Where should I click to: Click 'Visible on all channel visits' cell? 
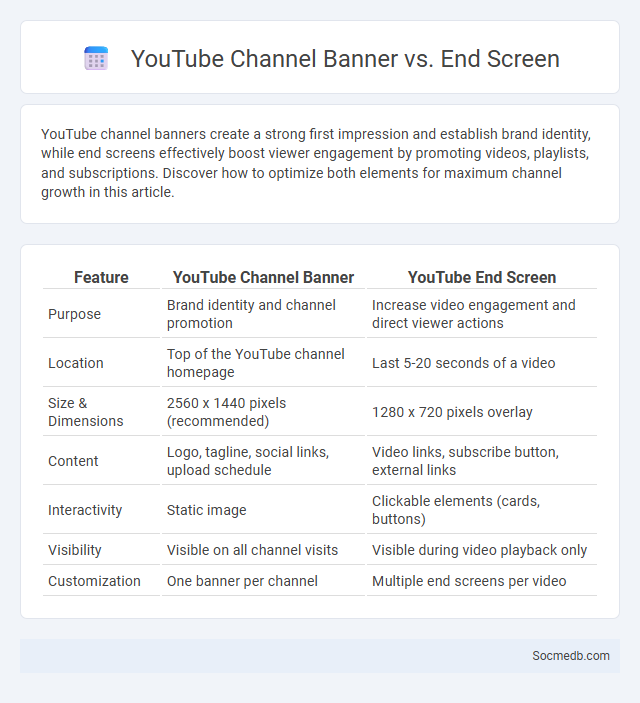point(263,550)
